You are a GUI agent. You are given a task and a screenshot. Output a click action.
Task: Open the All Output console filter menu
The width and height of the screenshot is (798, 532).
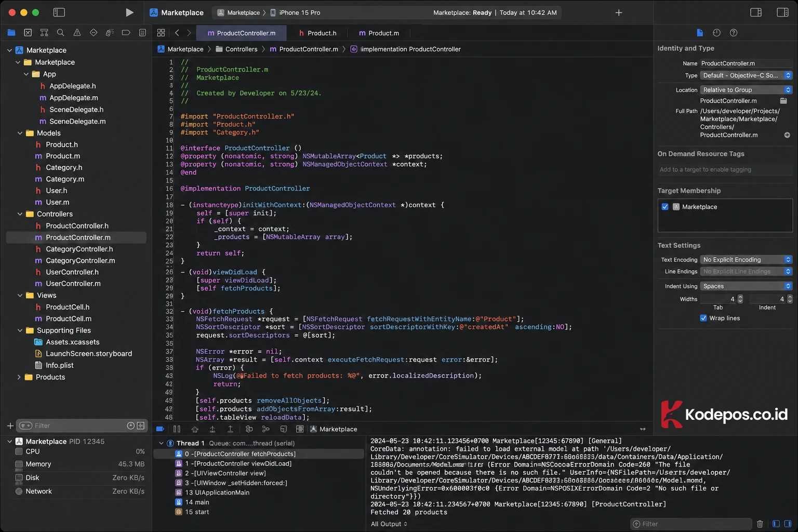(389, 524)
